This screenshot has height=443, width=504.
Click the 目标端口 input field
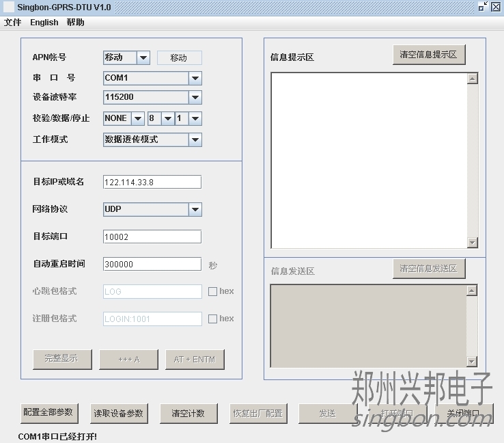pyautogui.click(x=152, y=237)
